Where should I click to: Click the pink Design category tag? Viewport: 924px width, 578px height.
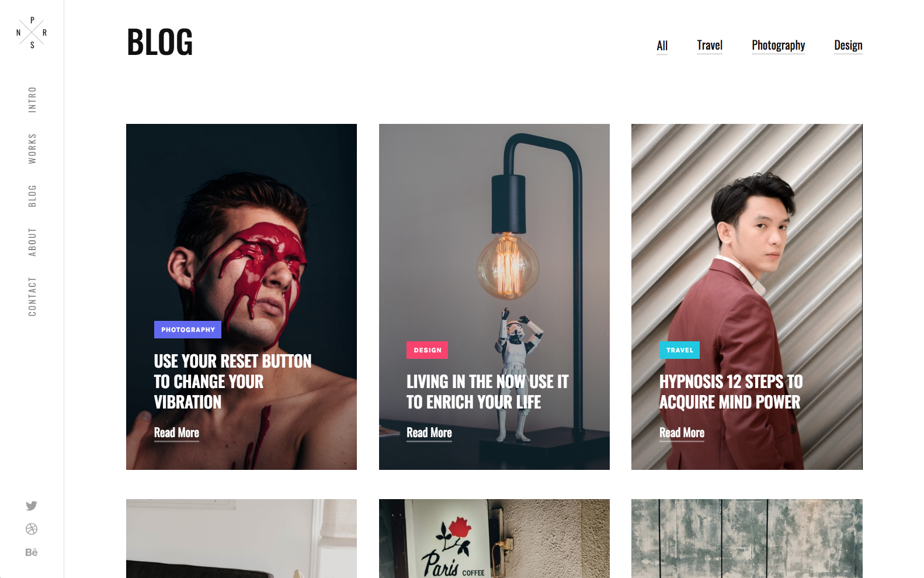428,350
